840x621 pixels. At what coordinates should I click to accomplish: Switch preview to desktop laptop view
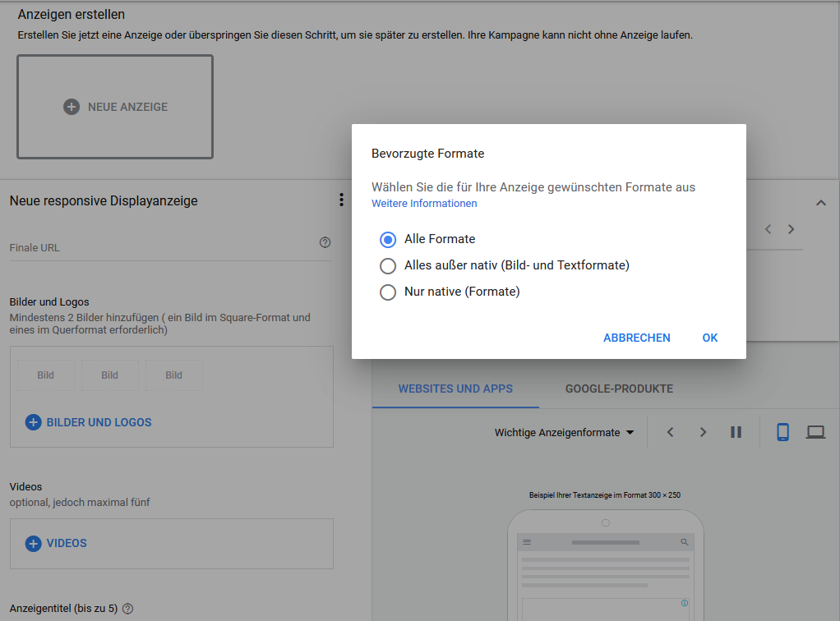click(815, 432)
